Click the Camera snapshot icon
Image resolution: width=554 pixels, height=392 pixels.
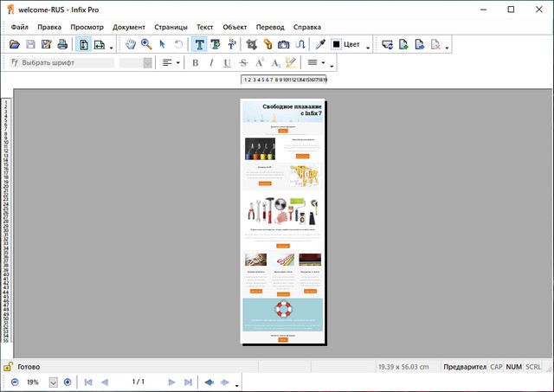click(284, 44)
